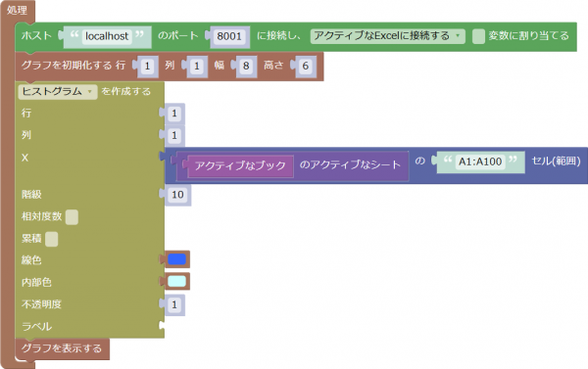This screenshot has height=369, width=588.
Task: Edit グラフを初期化する 列 value 1
Action: 197,67
